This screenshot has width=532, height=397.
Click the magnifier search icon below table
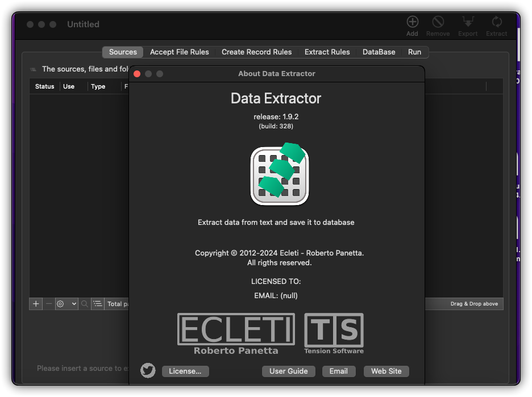click(85, 304)
